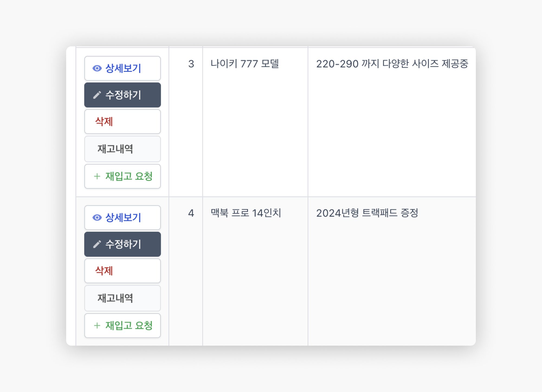Click the plus icon in row 4 재입고 요청
Viewport: 542px width, 392px height.
click(x=97, y=325)
